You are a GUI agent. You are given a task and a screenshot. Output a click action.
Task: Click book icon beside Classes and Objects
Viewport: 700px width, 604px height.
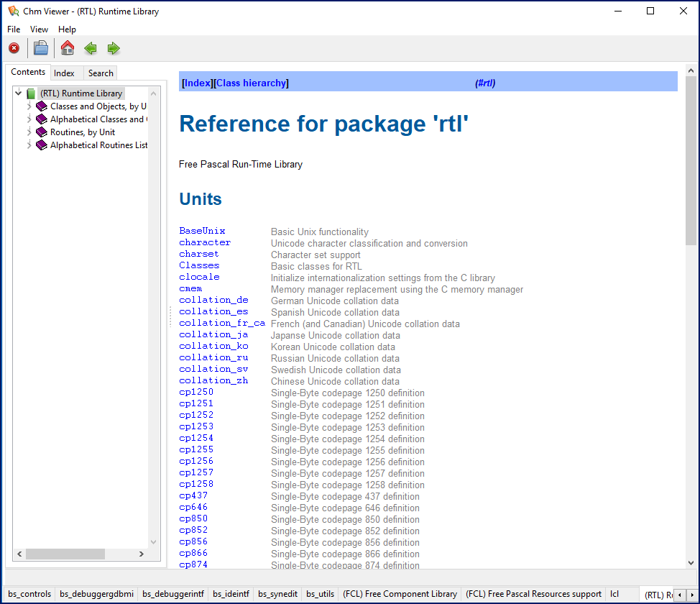[x=42, y=106]
